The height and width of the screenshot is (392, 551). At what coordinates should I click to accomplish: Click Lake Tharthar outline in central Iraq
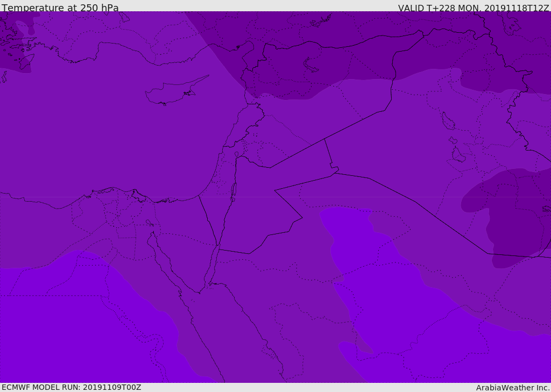pyautogui.click(x=448, y=121)
